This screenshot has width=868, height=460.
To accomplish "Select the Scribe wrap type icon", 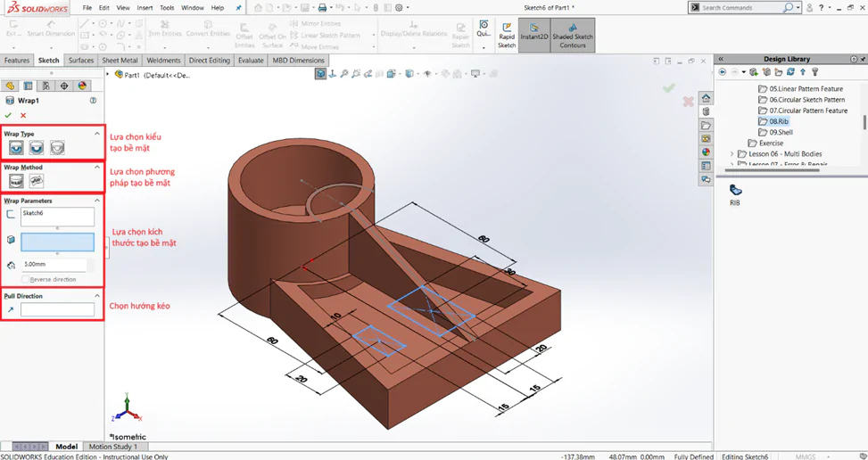I will click(x=57, y=148).
